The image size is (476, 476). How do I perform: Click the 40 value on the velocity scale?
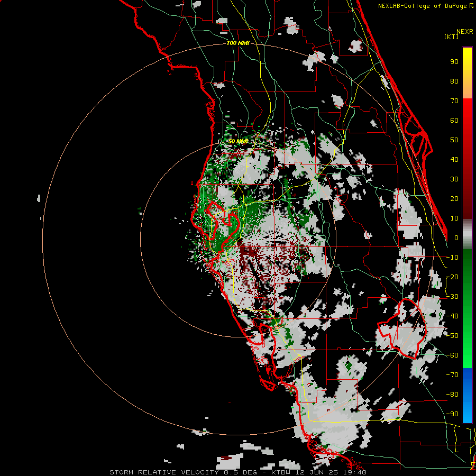[454, 159]
